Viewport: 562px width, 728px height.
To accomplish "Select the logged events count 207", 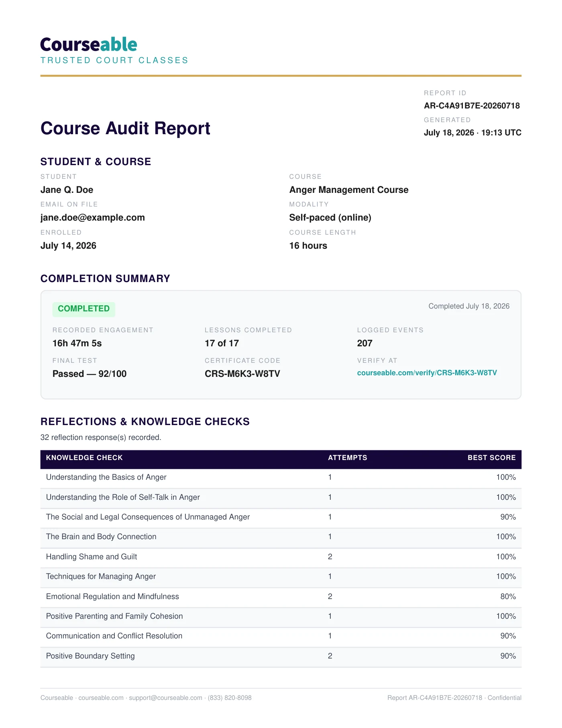I will tap(364, 343).
